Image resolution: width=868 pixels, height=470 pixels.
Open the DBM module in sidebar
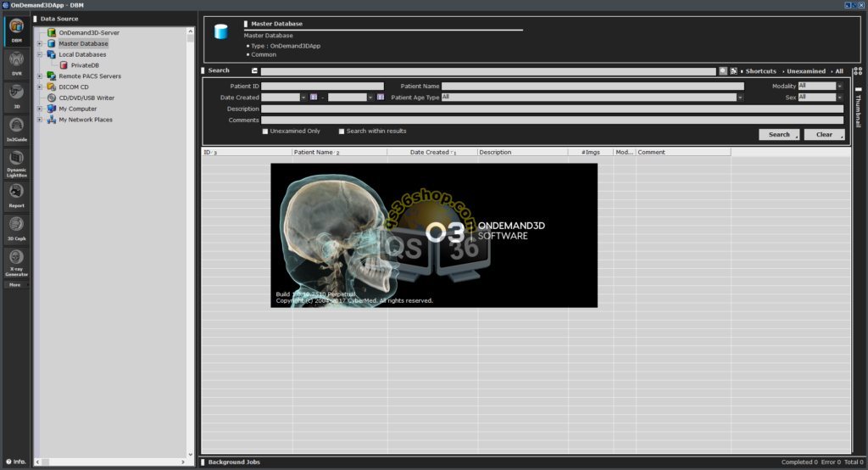(16, 31)
